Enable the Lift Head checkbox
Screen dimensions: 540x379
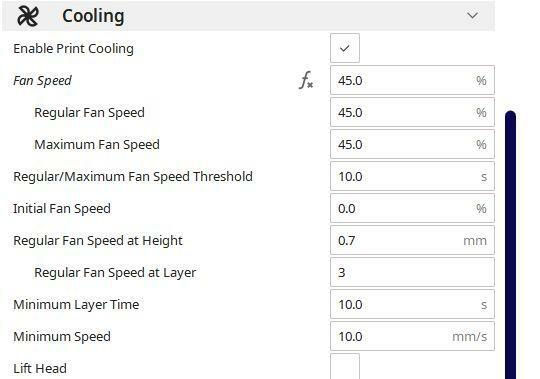click(x=345, y=366)
